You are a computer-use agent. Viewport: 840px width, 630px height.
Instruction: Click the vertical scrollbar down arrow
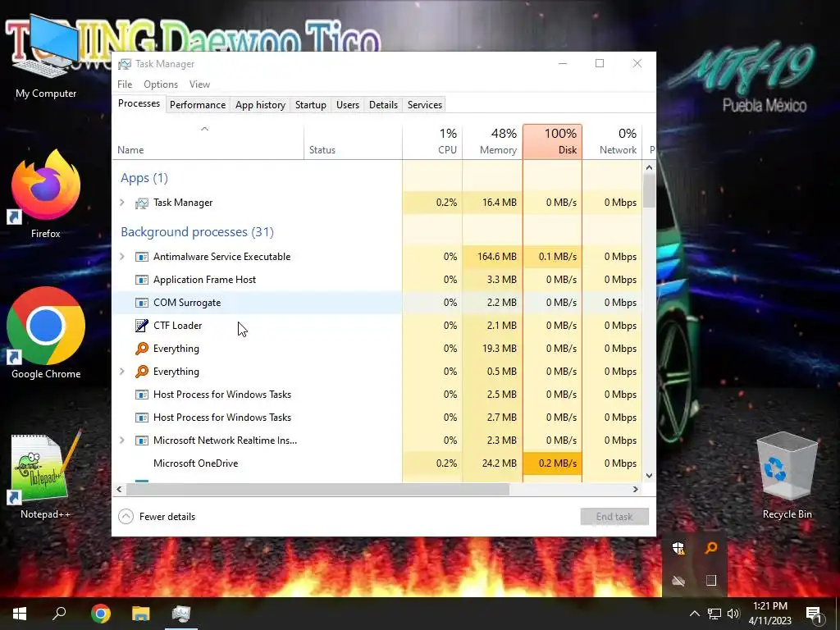(650, 475)
